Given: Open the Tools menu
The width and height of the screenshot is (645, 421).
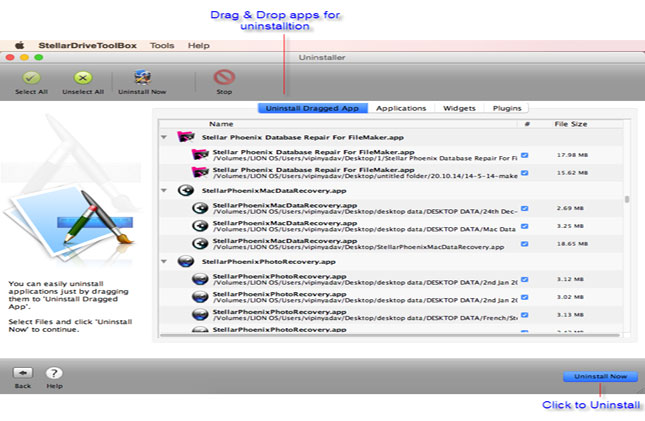Looking at the screenshot, I should (162, 45).
